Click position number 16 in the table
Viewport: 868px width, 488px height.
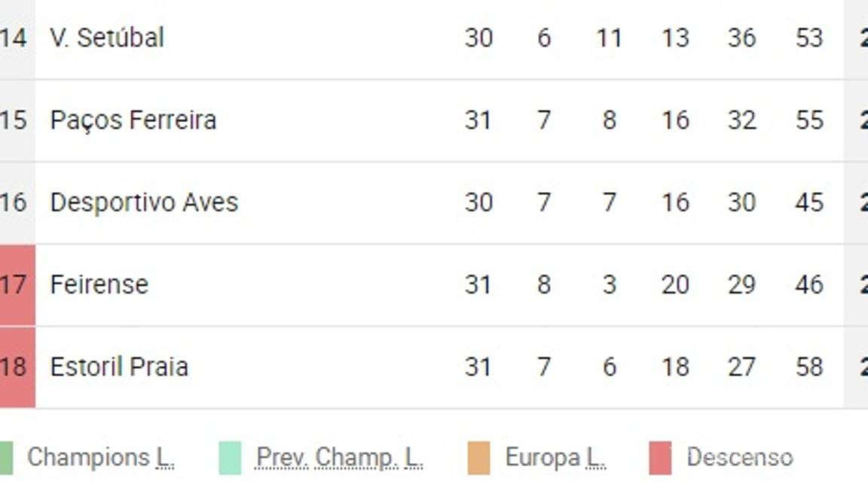[14, 202]
